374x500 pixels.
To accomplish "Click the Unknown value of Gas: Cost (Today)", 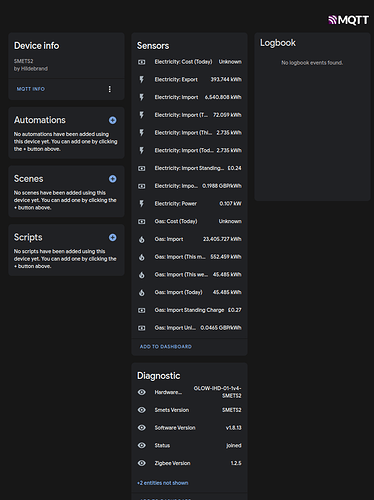I will point(230,221).
